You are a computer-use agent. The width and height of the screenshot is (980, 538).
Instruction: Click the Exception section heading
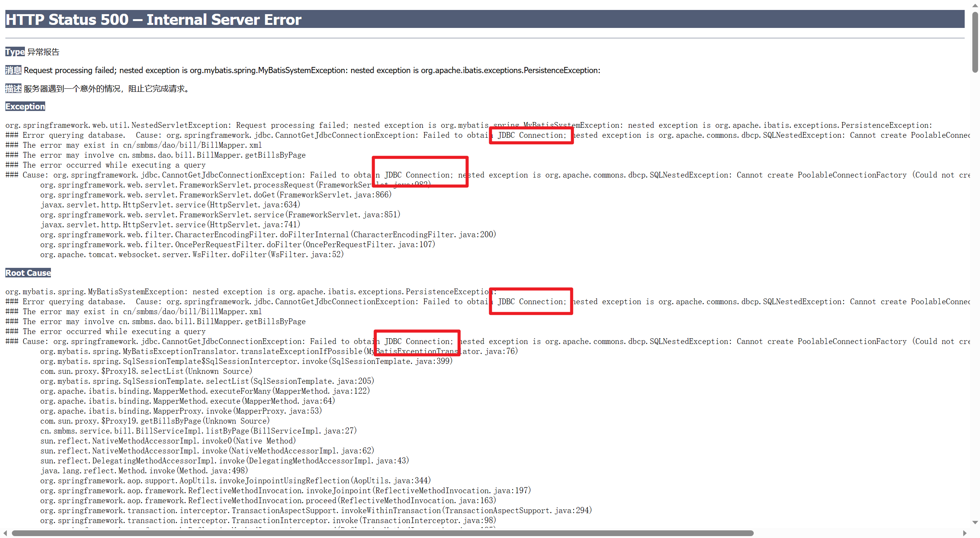click(25, 106)
